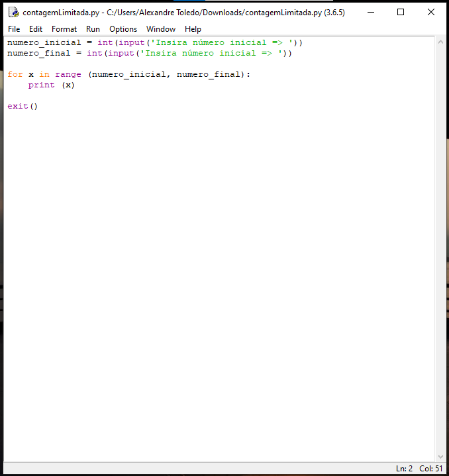Click the scrollbar down arrow

click(440, 456)
